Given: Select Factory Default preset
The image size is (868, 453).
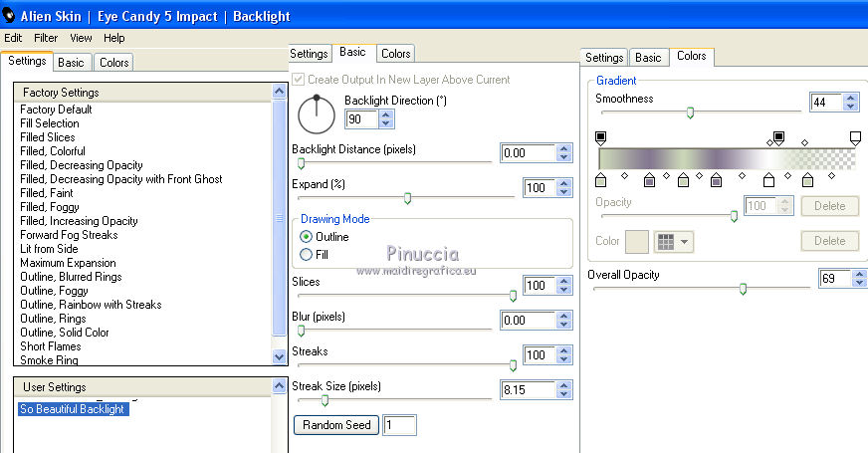Looking at the screenshot, I should (x=56, y=110).
